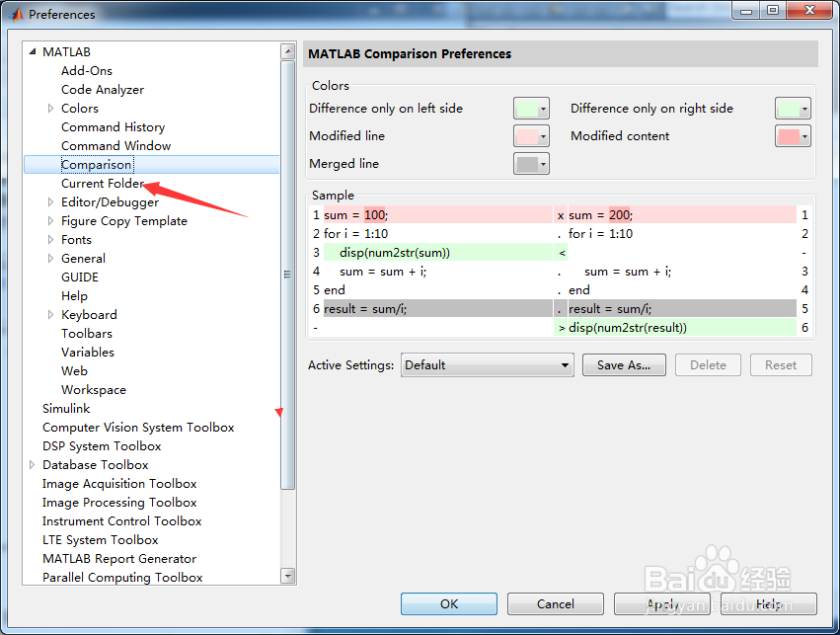Click the Delete settings button

click(x=708, y=365)
